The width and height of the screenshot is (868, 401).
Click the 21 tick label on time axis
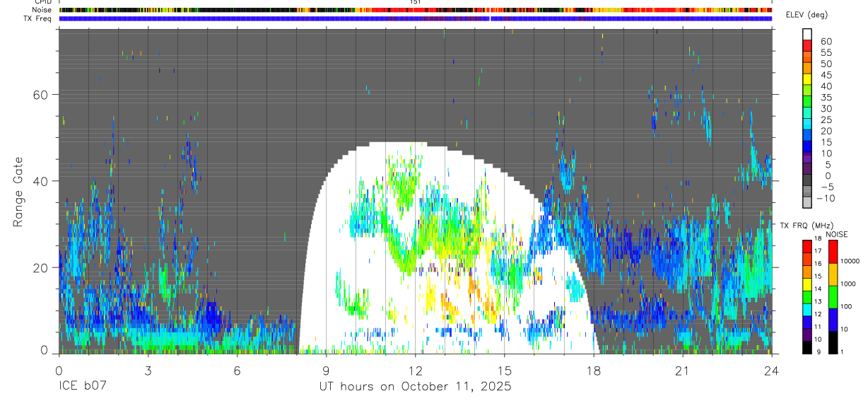pyautogui.click(x=682, y=371)
